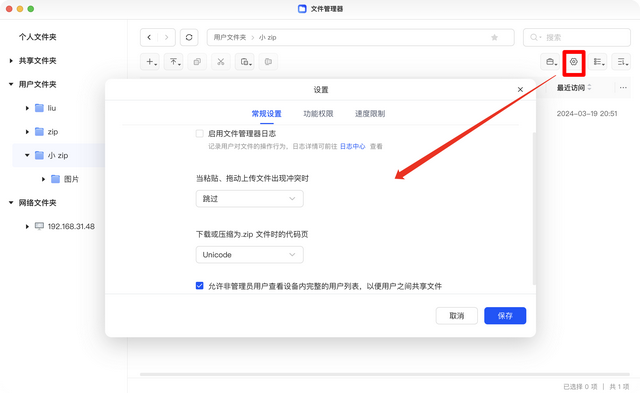Open the 日志中心 link
The image size is (640, 393).
click(x=353, y=147)
